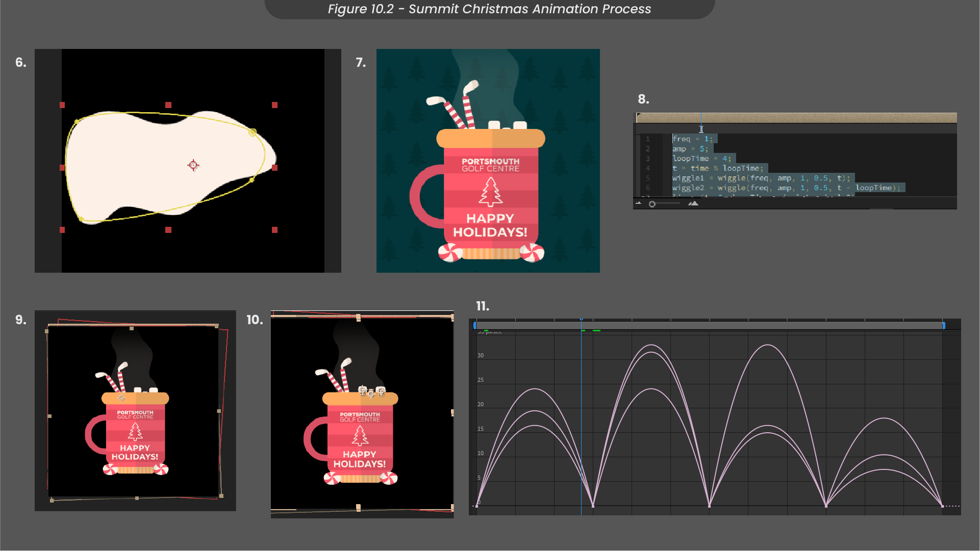Viewport: 980px width, 551px height.
Task: Click the 'wiggle1' expression line
Action: 761,178
